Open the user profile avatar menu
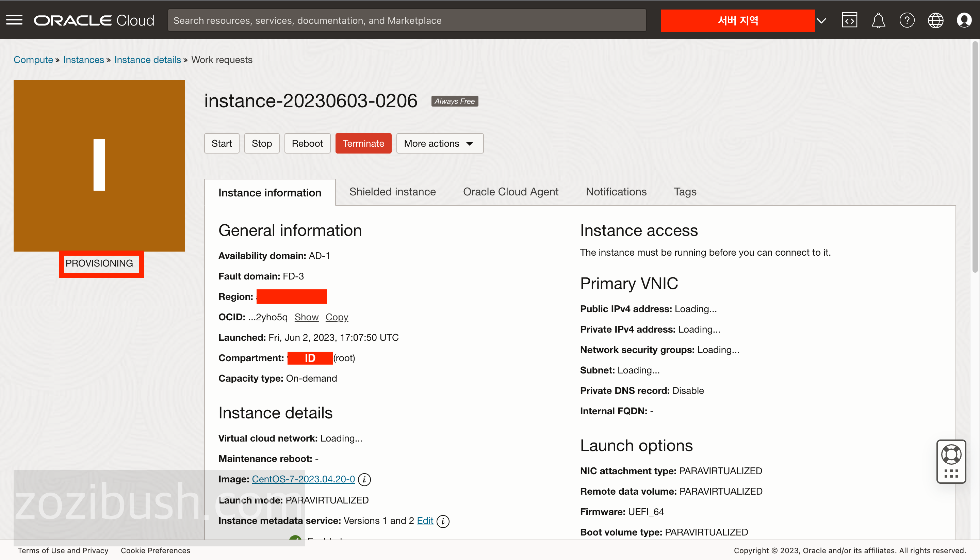 tap(964, 20)
